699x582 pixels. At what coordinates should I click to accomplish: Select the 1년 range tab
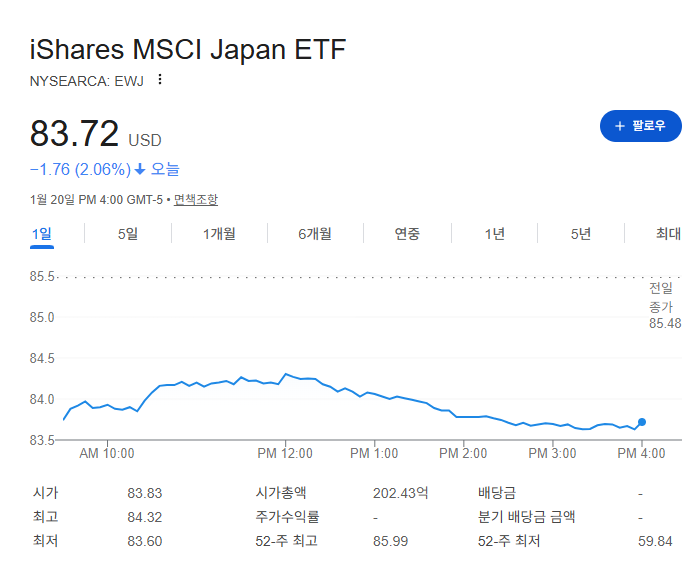pyautogui.click(x=494, y=234)
